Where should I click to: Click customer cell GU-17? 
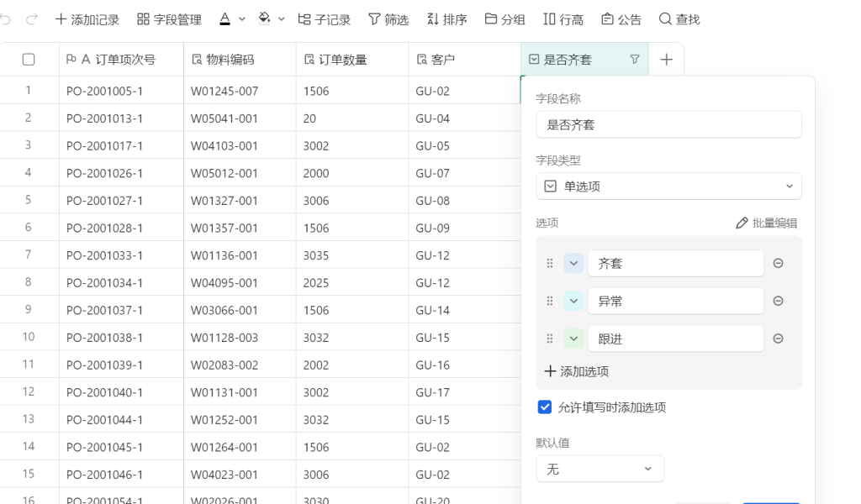pos(464,392)
